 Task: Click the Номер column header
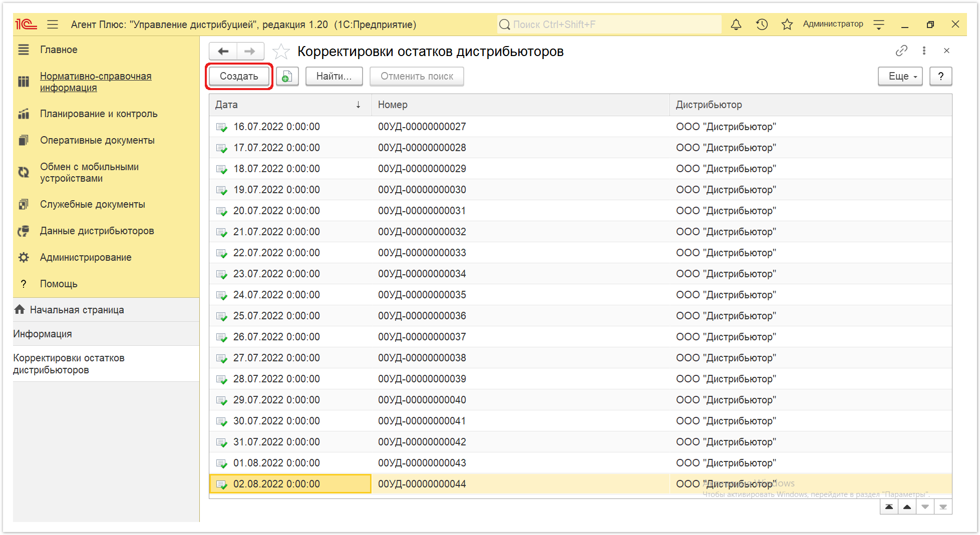tap(520, 105)
